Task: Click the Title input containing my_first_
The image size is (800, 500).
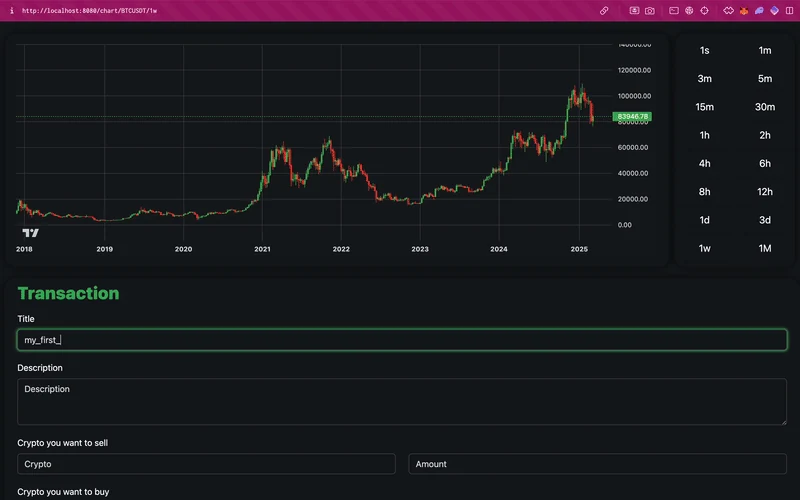Action: (402, 340)
